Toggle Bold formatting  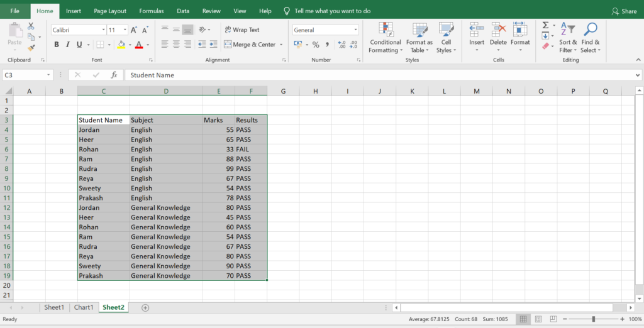click(x=57, y=45)
